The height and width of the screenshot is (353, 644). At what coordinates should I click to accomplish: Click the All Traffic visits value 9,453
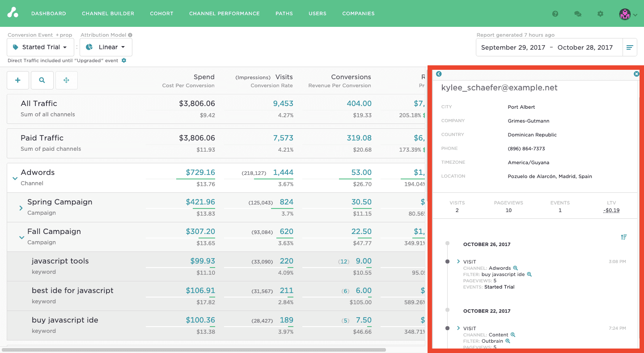point(283,103)
